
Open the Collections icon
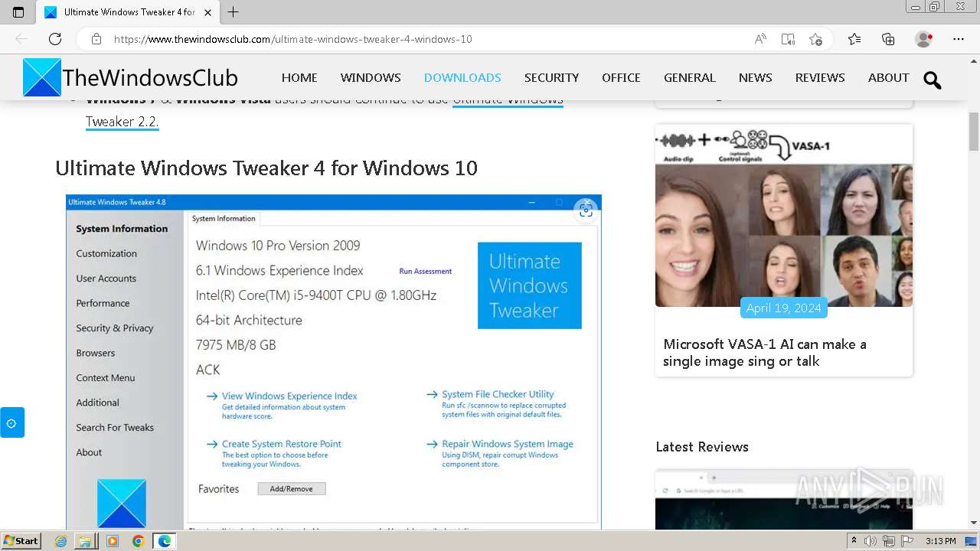click(888, 39)
